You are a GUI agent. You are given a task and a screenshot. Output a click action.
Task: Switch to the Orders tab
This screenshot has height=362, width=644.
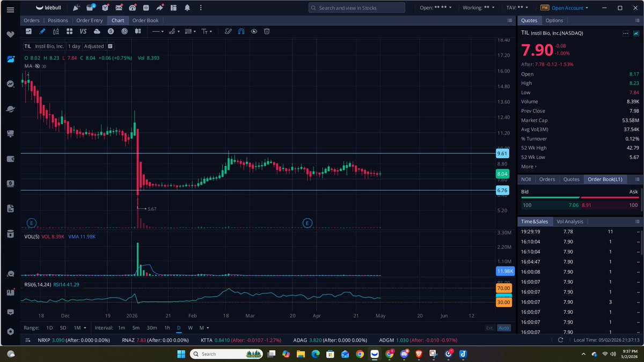coord(31,20)
